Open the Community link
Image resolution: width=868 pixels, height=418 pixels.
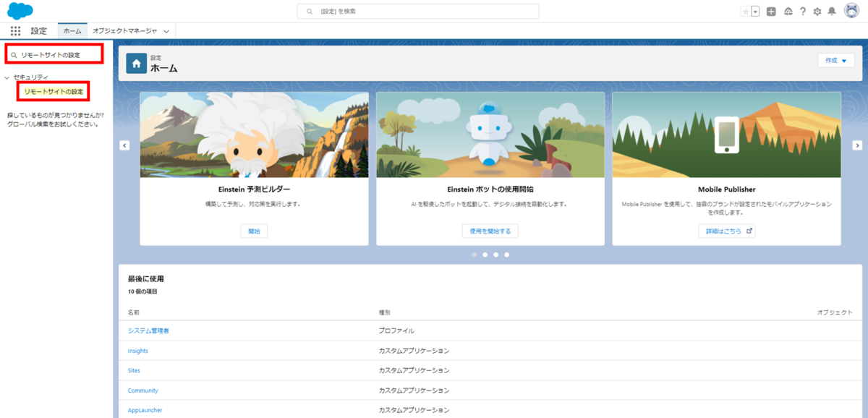click(143, 391)
